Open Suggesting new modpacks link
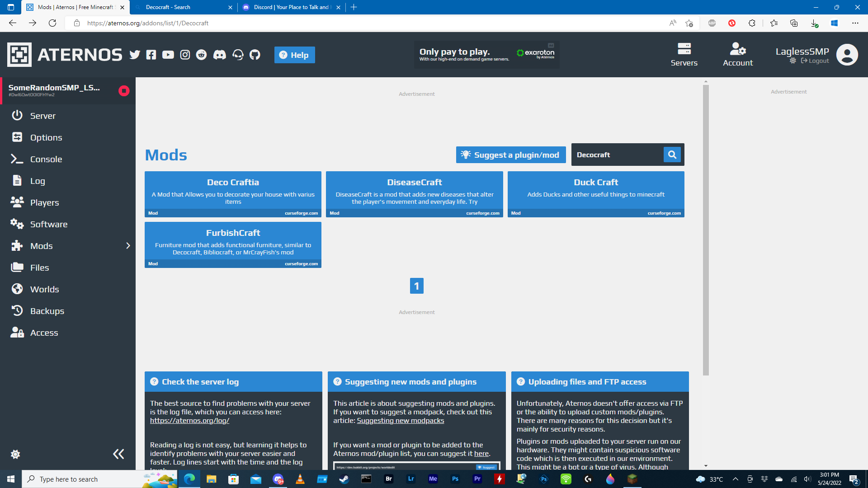The height and width of the screenshot is (488, 868). click(401, 421)
